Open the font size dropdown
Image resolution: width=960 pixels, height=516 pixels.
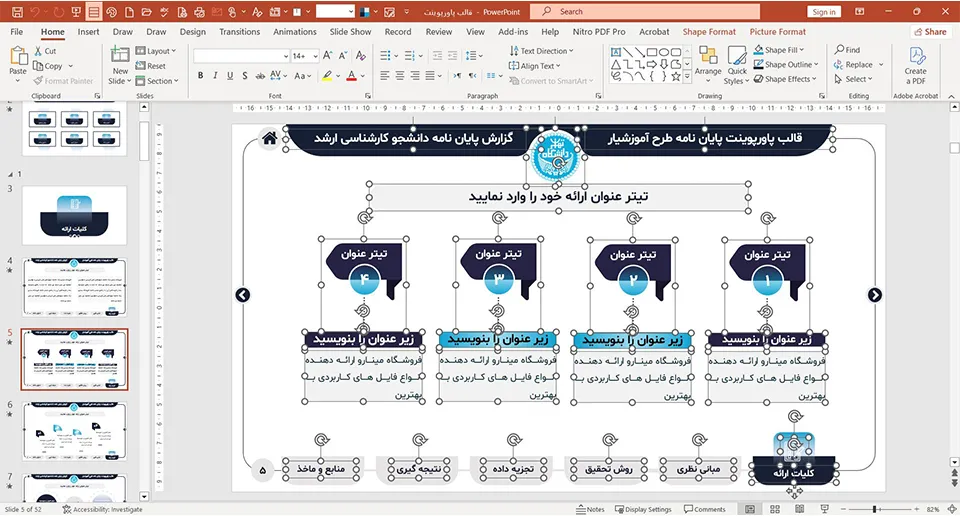(x=315, y=56)
